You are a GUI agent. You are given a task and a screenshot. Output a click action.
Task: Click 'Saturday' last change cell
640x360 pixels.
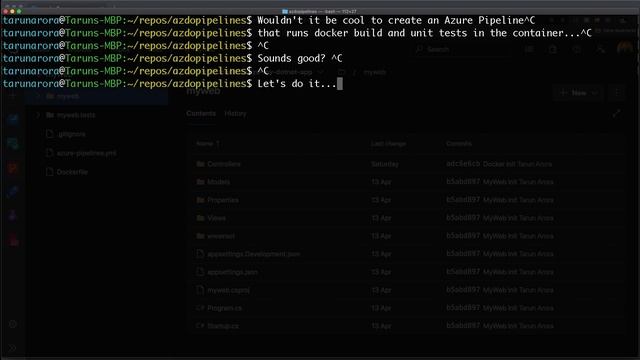coord(384,164)
